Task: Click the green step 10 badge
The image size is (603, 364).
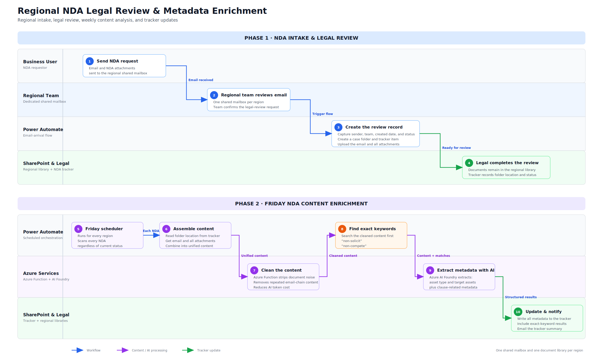Action: click(x=518, y=312)
